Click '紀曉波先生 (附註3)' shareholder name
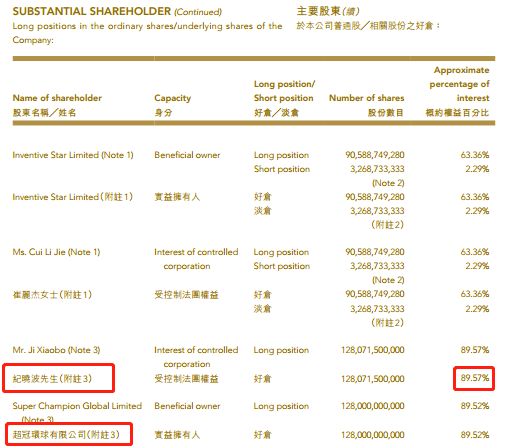Image resolution: width=510 pixels, height=448 pixels. tap(52, 379)
